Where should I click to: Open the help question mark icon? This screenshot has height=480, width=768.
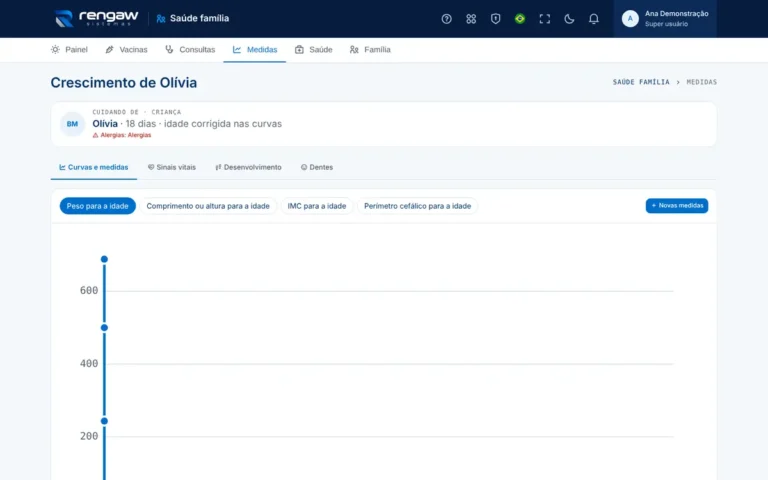[x=446, y=19]
